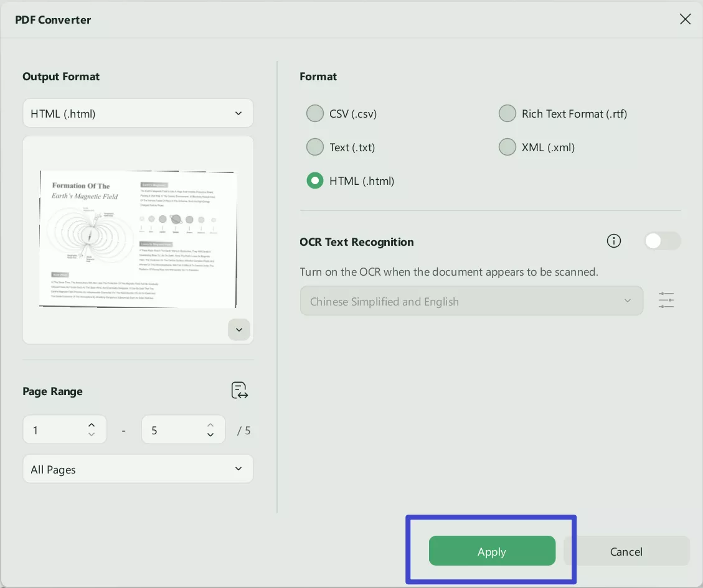703x588 pixels.
Task: Click the document preview thumbnail
Action: tap(138, 240)
